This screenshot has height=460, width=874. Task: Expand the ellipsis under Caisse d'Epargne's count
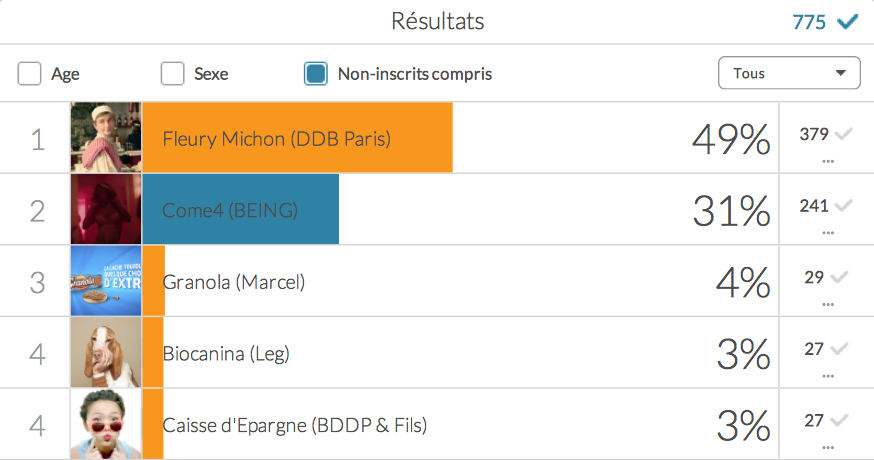[828, 447]
